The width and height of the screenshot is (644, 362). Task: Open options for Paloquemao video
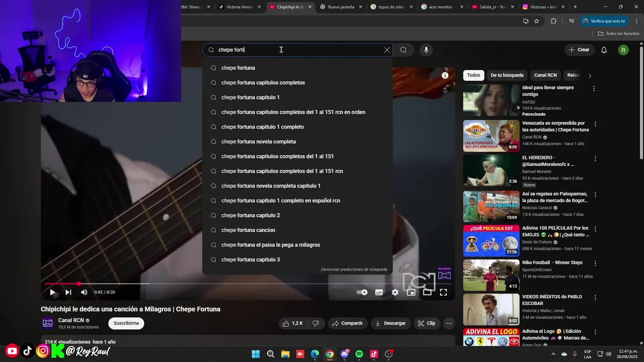click(x=595, y=194)
